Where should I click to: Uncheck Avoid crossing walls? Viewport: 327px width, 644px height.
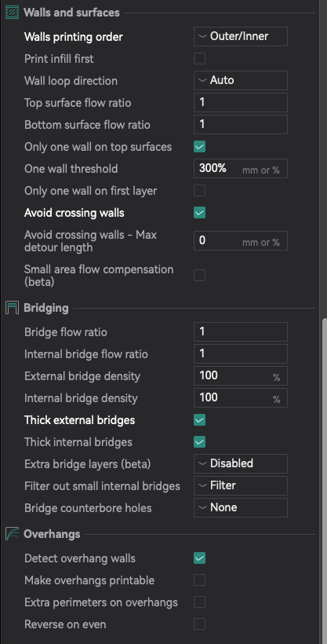click(199, 213)
